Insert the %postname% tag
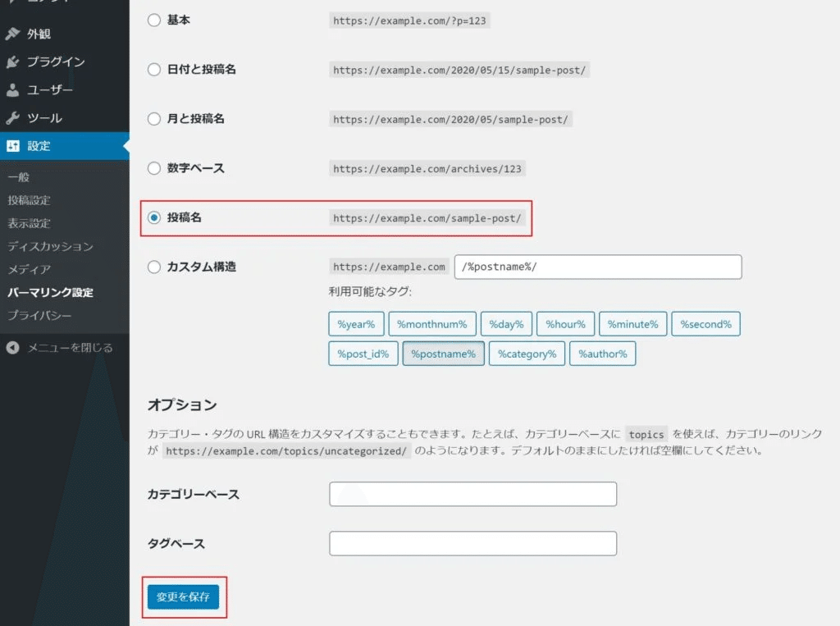This screenshot has height=626, width=840. 443,353
